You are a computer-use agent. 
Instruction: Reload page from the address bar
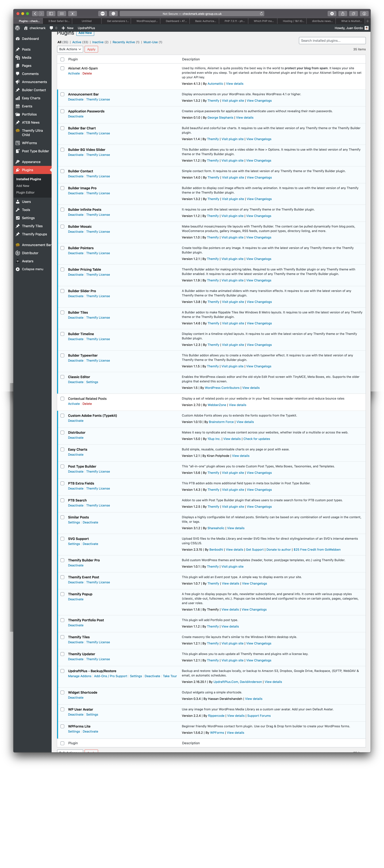point(261,14)
